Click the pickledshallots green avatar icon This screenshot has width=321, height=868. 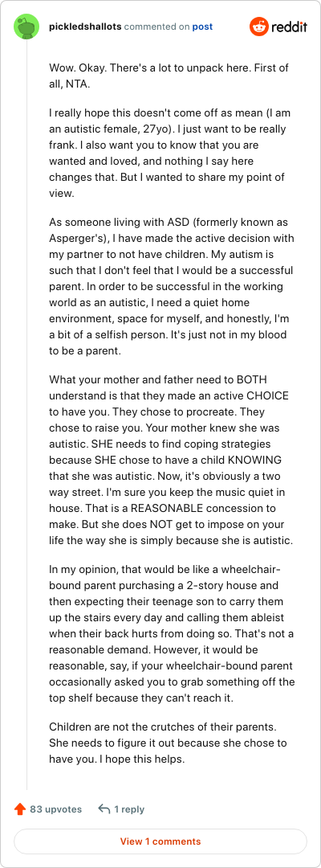pos(26,27)
